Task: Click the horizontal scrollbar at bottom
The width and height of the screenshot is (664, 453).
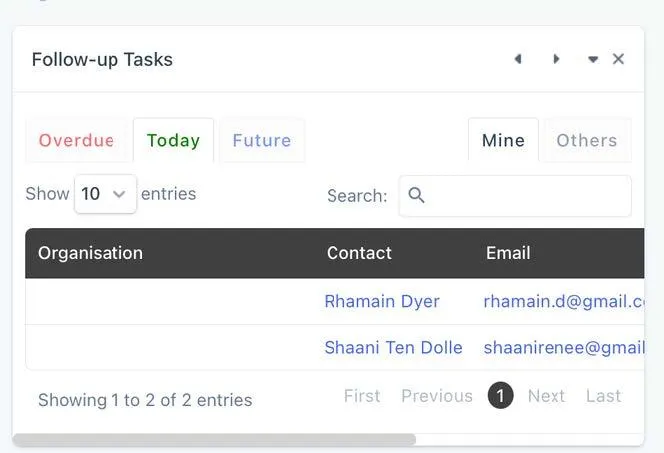Action: (x=214, y=439)
